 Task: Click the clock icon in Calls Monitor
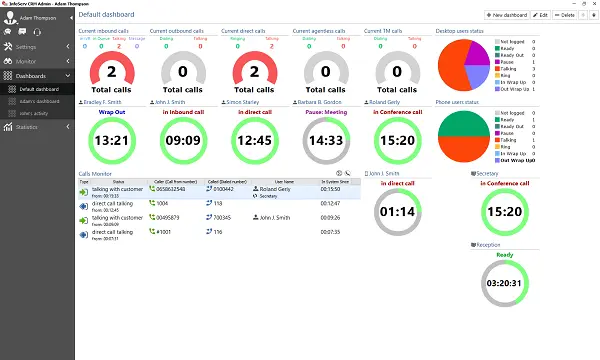(339, 173)
